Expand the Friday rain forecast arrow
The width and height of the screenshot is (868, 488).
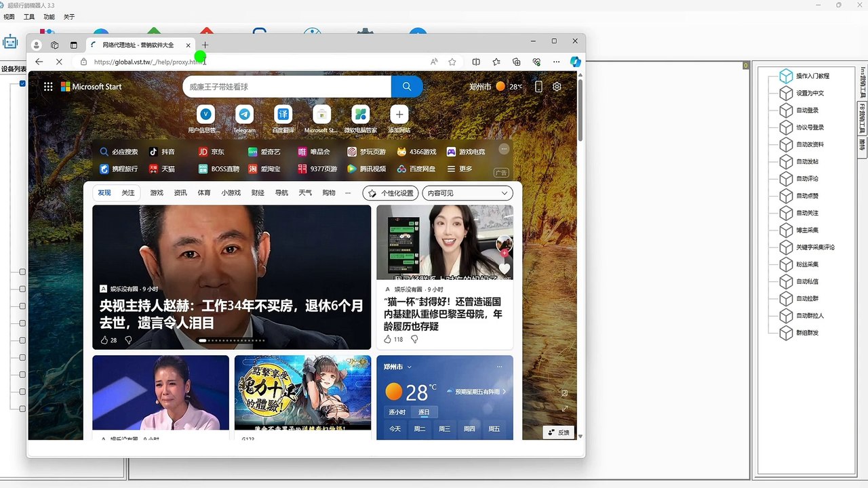[504, 392]
